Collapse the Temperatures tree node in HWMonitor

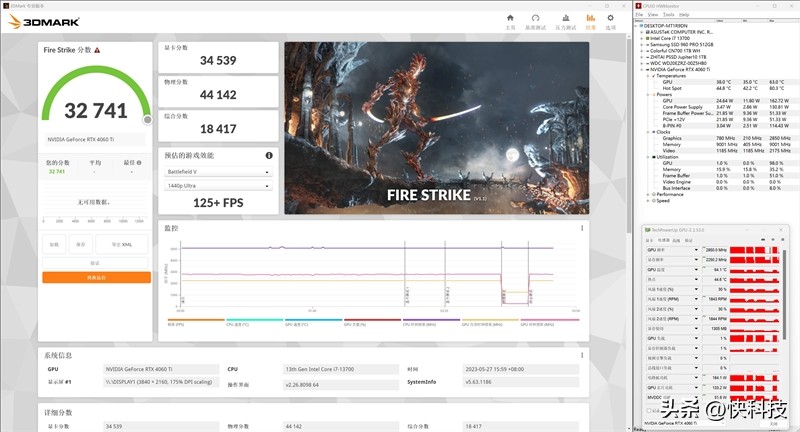[x=647, y=74]
